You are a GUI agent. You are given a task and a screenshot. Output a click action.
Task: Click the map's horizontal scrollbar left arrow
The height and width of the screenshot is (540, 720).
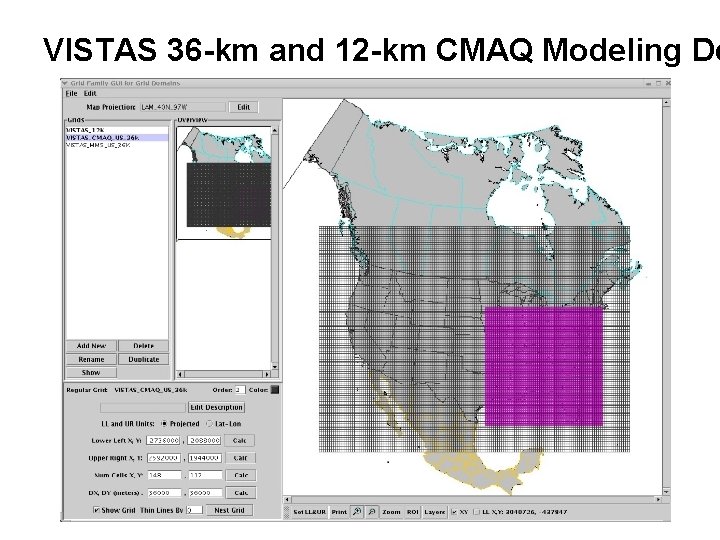tap(287, 499)
